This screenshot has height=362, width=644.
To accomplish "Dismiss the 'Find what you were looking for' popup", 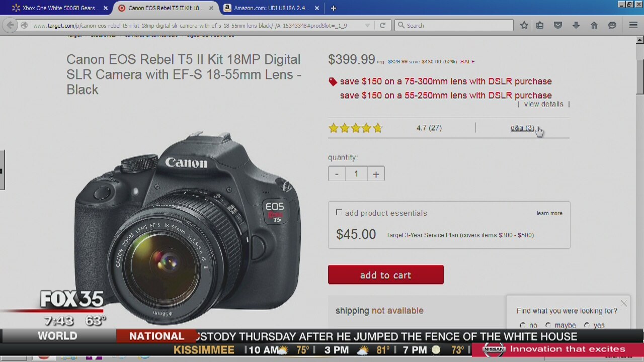I will coord(624,303).
